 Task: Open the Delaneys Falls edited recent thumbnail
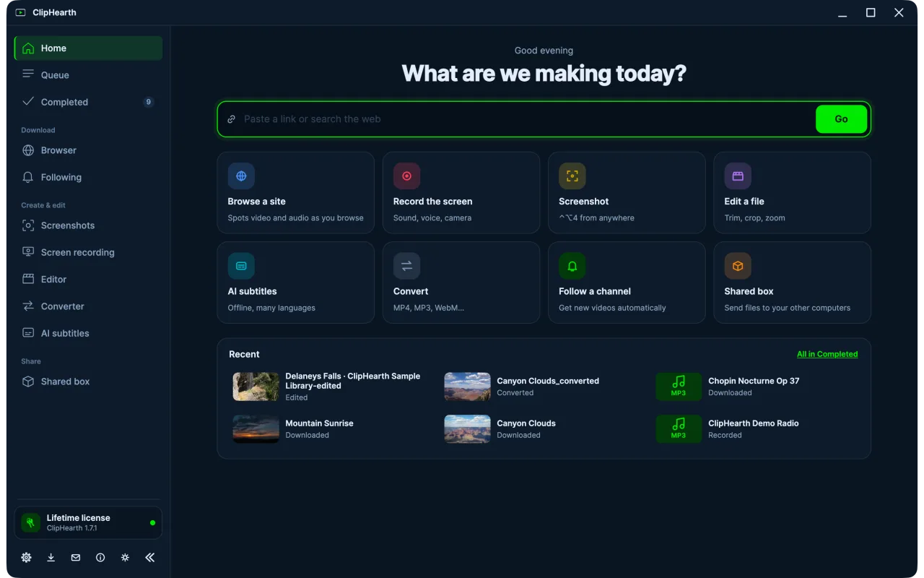tap(256, 387)
